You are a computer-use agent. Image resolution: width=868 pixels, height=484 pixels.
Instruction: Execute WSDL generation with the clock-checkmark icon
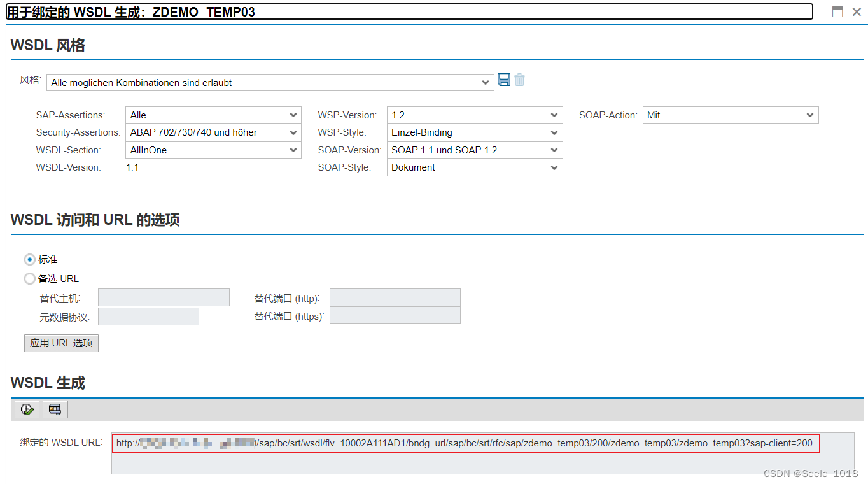point(26,409)
